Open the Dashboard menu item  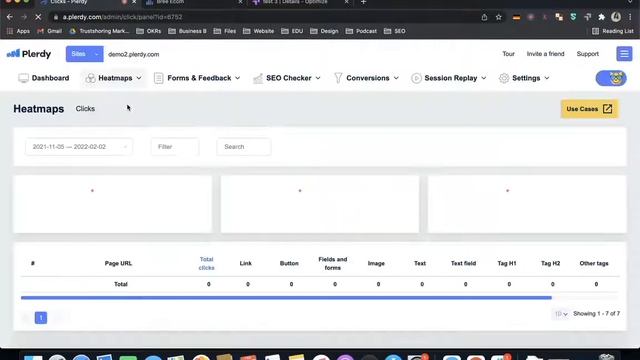click(44, 78)
